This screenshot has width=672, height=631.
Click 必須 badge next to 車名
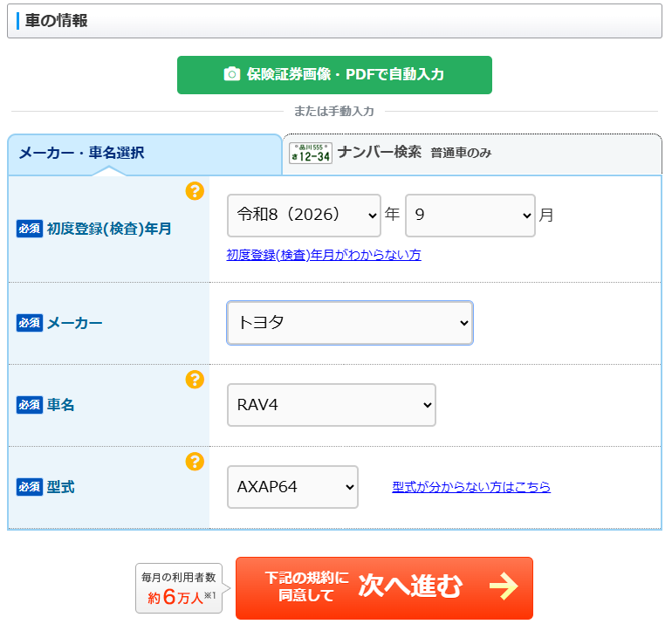[30, 405]
